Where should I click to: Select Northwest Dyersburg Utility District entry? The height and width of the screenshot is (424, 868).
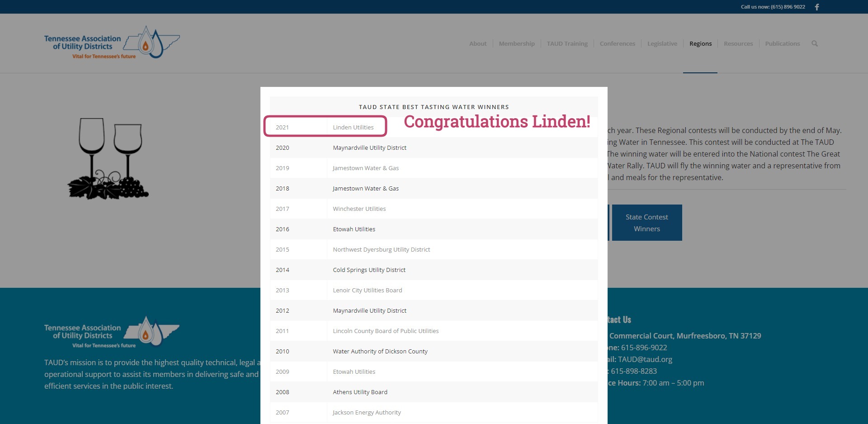382,249
